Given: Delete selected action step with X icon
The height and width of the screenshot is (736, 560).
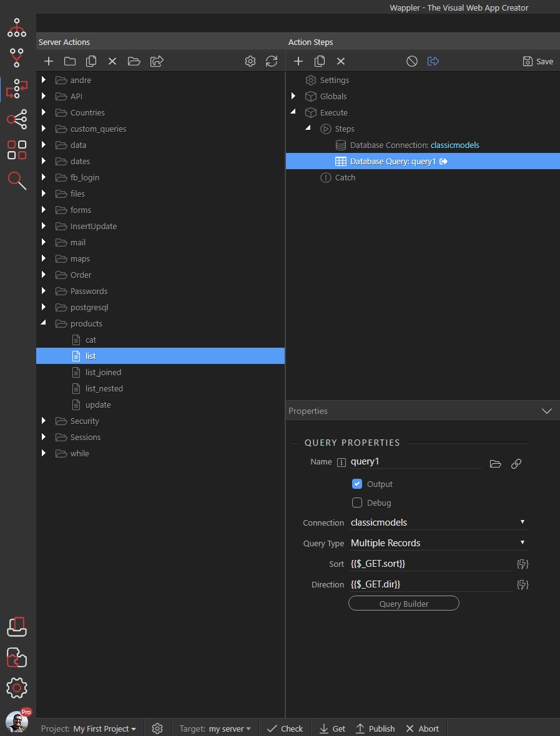Looking at the screenshot, I should (341, 61).
